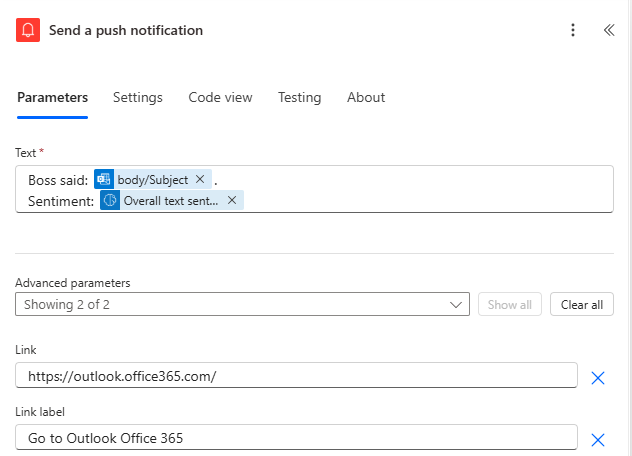Click into the Link URL field
The width and height of the screenshot is (632, 456).
click(x=296, y=375)
